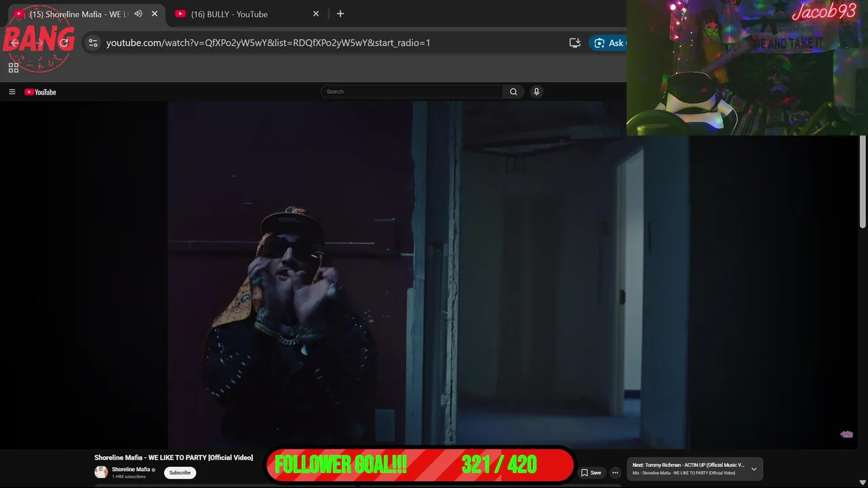The height and width of the screenshot is (488, 868).
Task: Click the scrollbar down arrow
Action: click(863, 483)
